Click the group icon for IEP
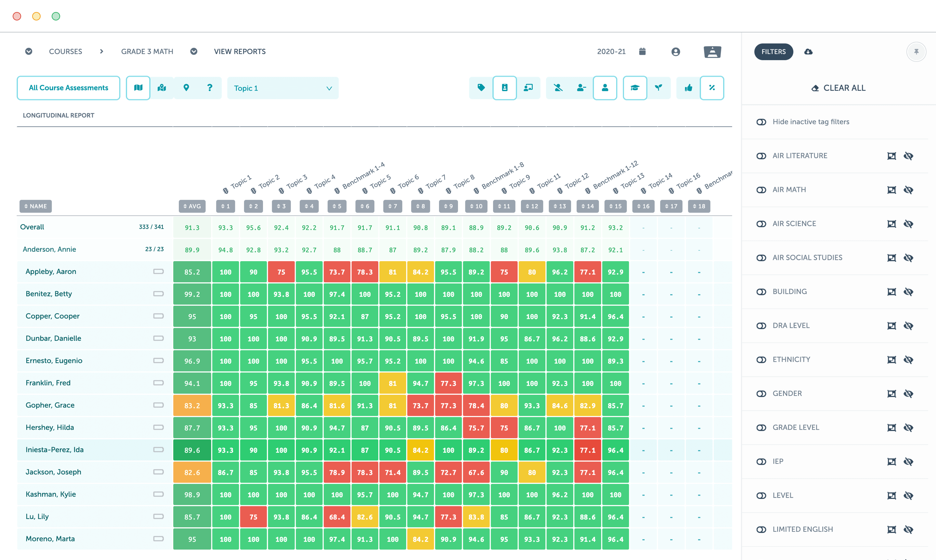936x560 pixels. [892, 462]
